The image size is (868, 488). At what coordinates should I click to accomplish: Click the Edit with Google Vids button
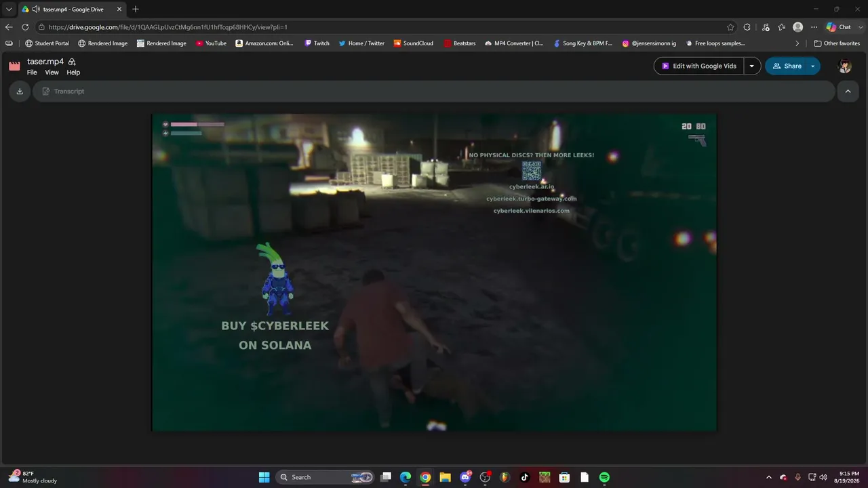(x=699, y=66)
